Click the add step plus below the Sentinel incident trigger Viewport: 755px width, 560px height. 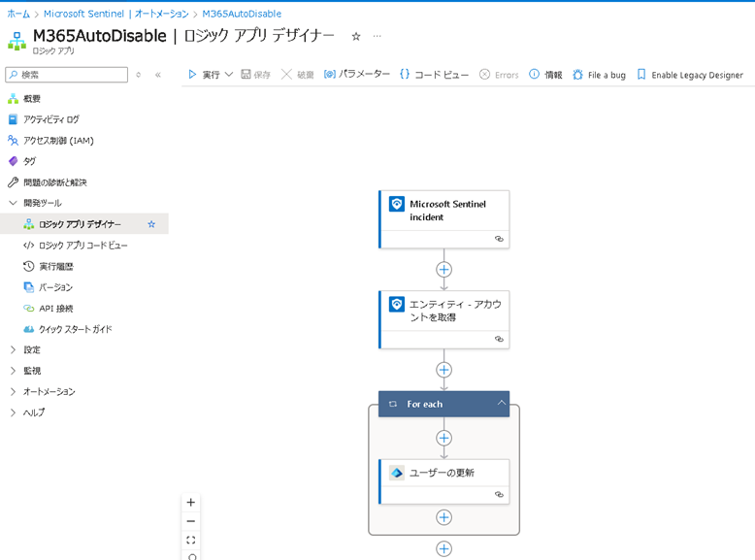click(x=443, y=270)
